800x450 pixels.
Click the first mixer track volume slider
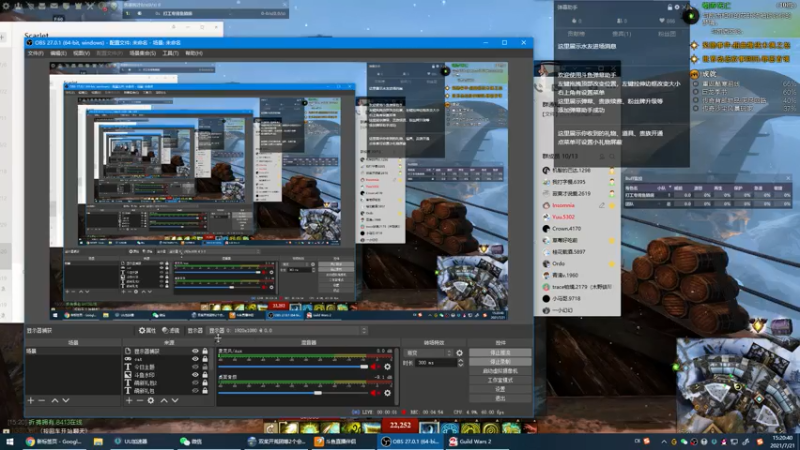point(293,367)
